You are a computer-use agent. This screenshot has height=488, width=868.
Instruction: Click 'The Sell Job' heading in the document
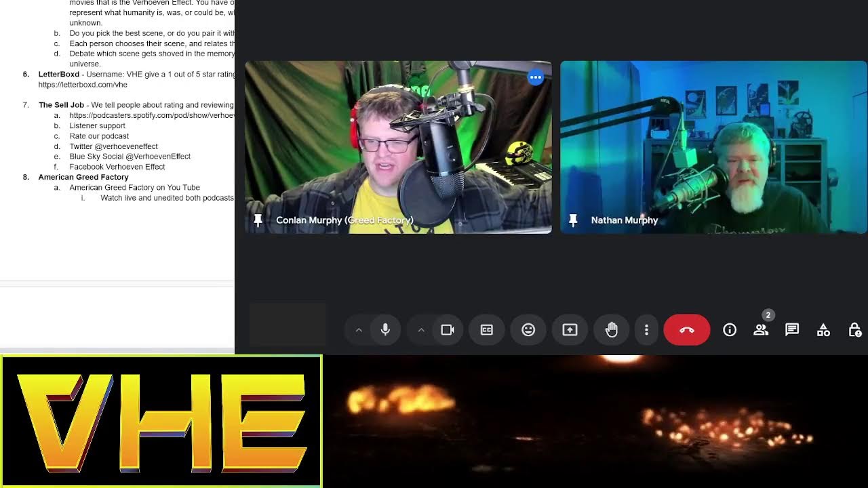coord(61,105)
